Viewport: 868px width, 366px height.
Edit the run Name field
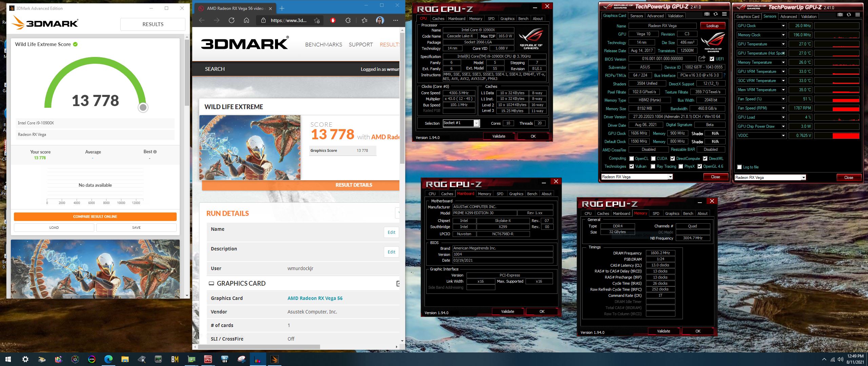(391, 232)
